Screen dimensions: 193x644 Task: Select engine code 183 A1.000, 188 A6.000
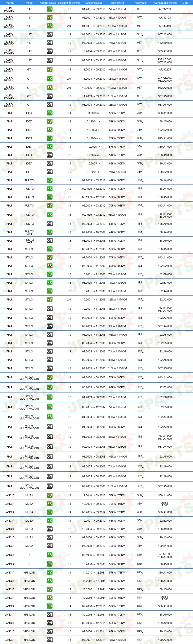tap(165, 215)
